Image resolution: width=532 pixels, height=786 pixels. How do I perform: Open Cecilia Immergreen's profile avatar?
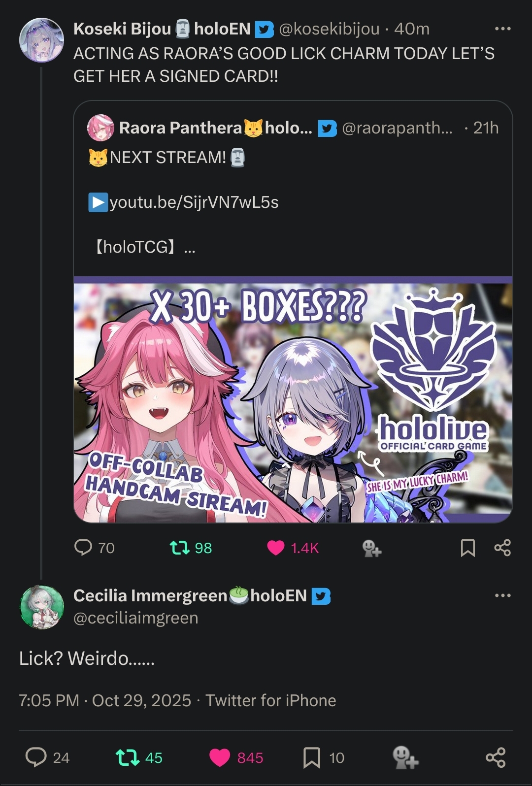(x=41, y=607)
